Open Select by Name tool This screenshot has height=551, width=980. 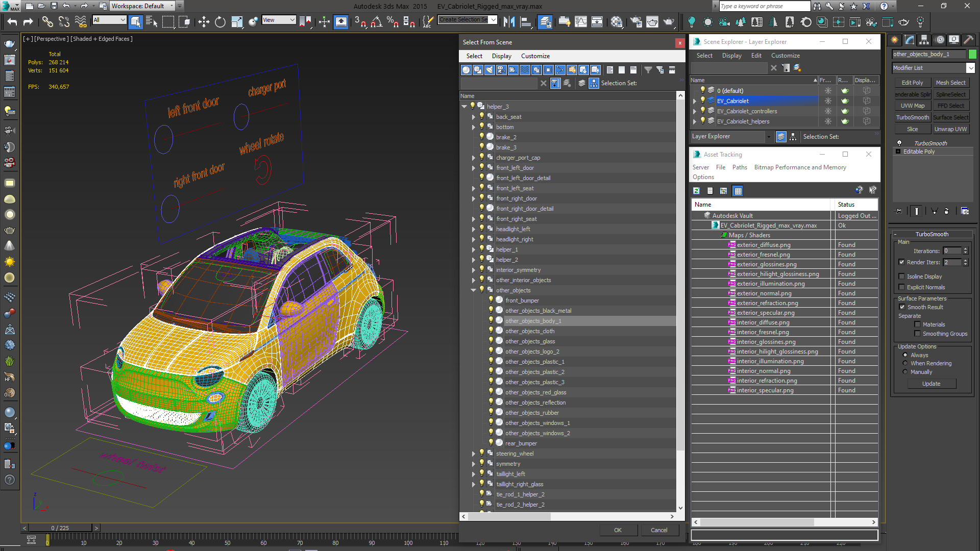pyautogui.click(x=152, y=21)
